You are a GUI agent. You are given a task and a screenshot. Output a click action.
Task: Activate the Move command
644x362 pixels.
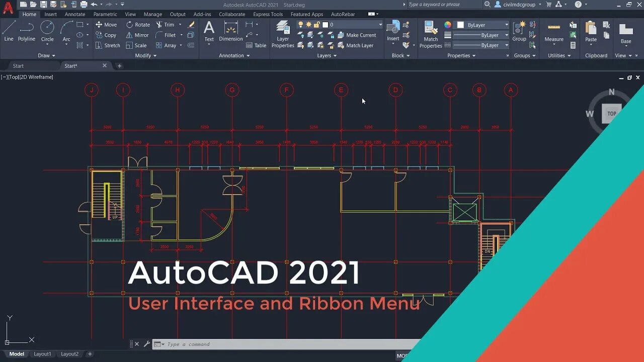pos(106,25)
